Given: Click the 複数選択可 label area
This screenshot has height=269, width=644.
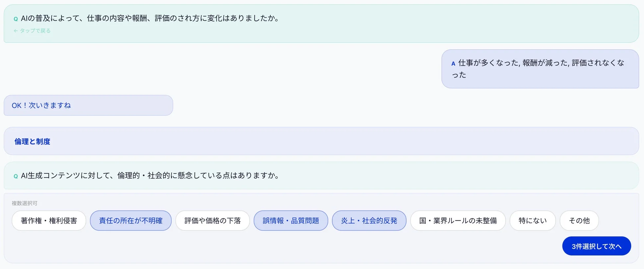Looking at the screenshot, I should tap(25, 203).
